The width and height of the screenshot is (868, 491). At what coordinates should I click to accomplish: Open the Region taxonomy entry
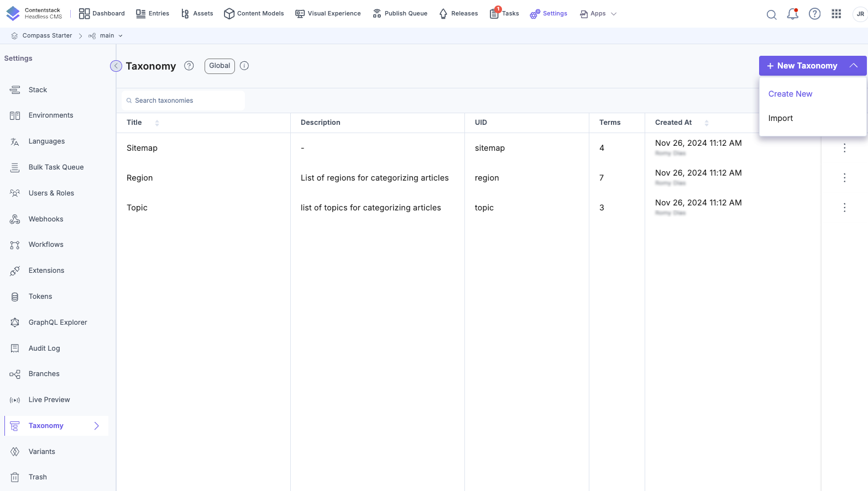[139, 178]
